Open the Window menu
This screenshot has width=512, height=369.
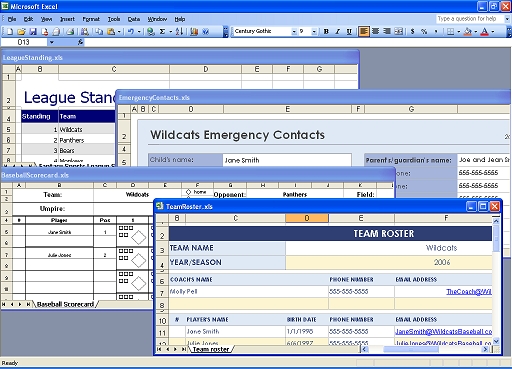pos(157,19)
